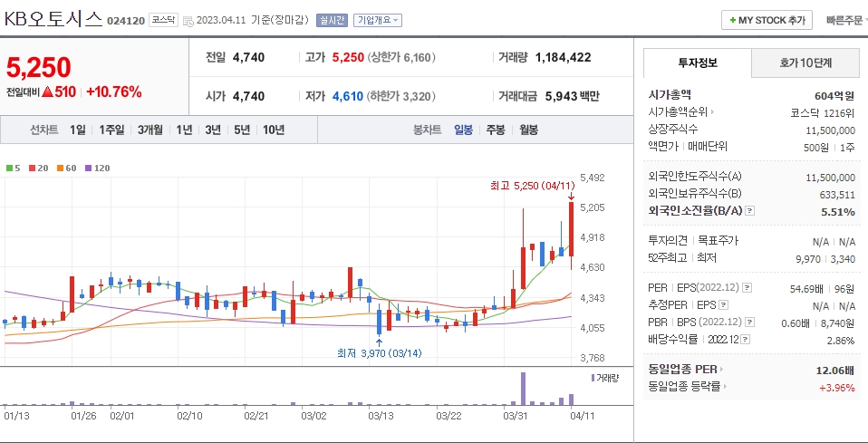Switch to the 호가10단계 tab
Image resolution: width=868 pixels, height=443 pixels.
pyautogui.click(x=805, y=63)
